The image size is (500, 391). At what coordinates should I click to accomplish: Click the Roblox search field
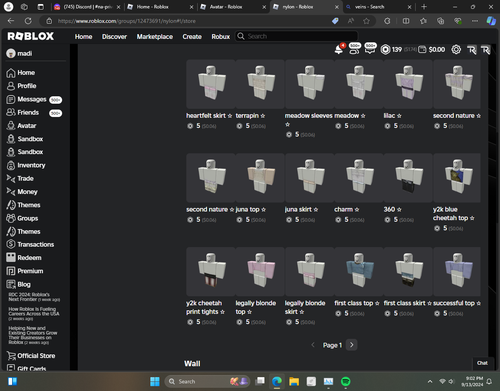coord(297,36)
